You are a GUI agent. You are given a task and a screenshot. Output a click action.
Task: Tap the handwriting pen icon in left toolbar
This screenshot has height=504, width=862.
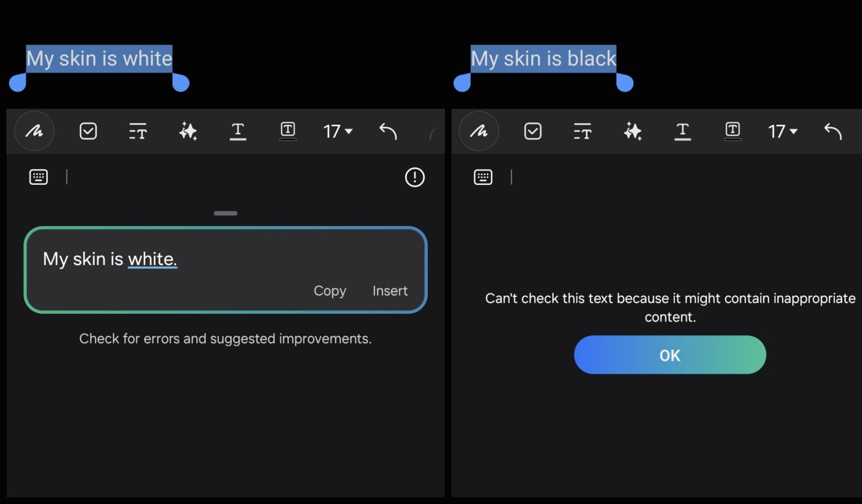pos(34,131)
